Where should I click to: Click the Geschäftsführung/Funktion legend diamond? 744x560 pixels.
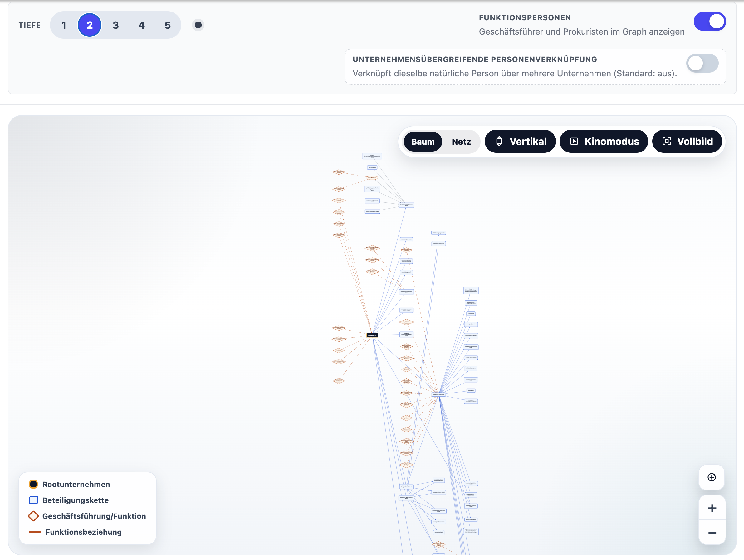point(34,516)
